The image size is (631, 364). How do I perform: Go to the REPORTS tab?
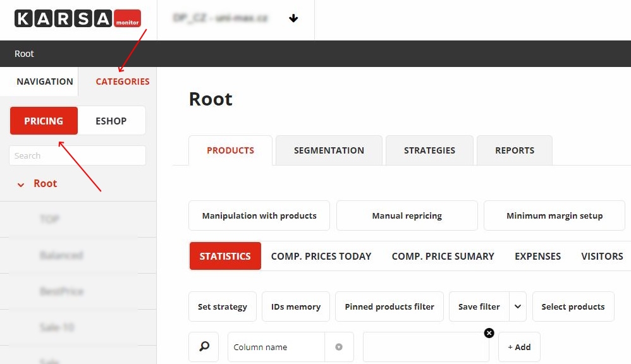[515, 150]
